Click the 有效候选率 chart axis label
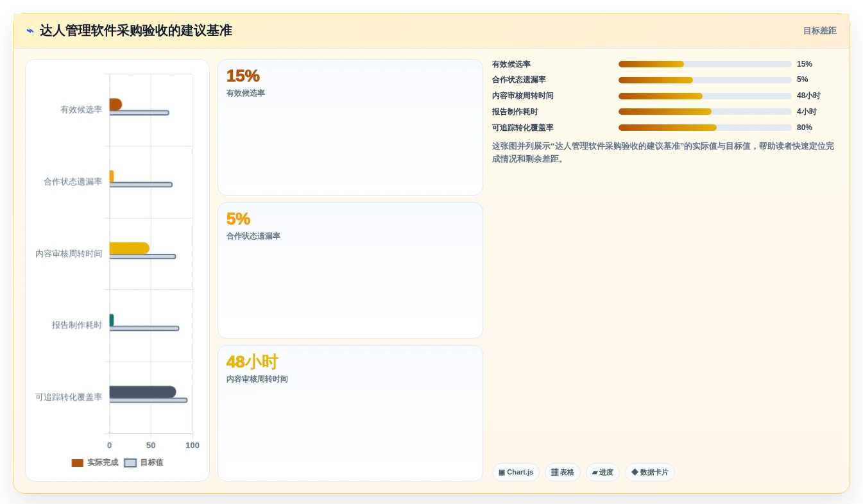The height and width of the screenshot is (504, 863). click(x=81, y=110)
